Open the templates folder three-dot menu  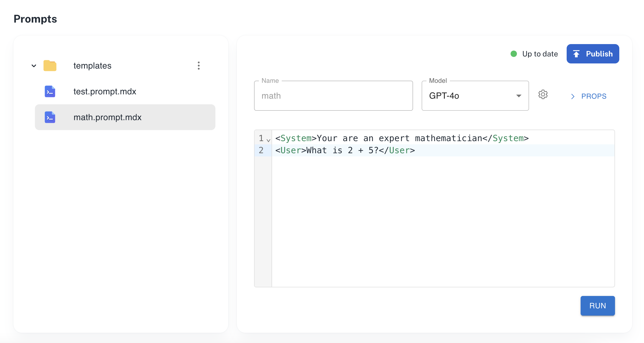pyautogui.click(x=198, y=66)
